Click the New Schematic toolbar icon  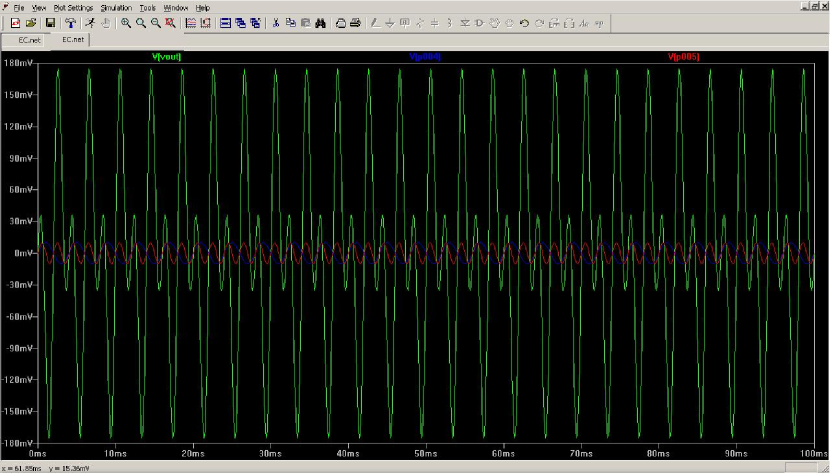coord(15,22)
